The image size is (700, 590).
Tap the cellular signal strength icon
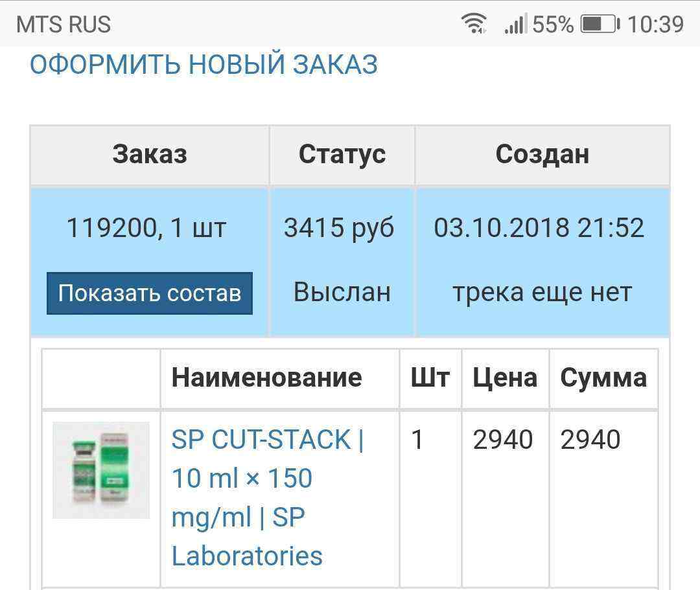pos(515,25)
